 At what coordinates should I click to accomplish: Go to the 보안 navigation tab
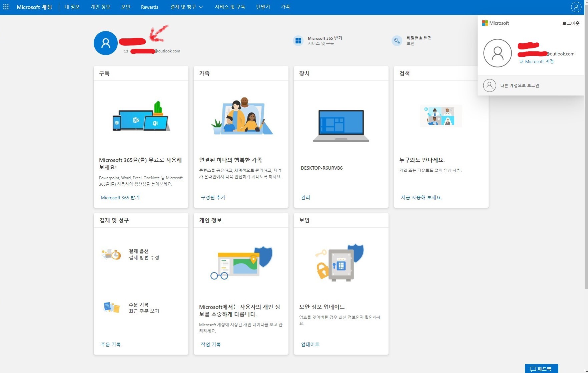(126, 7)
